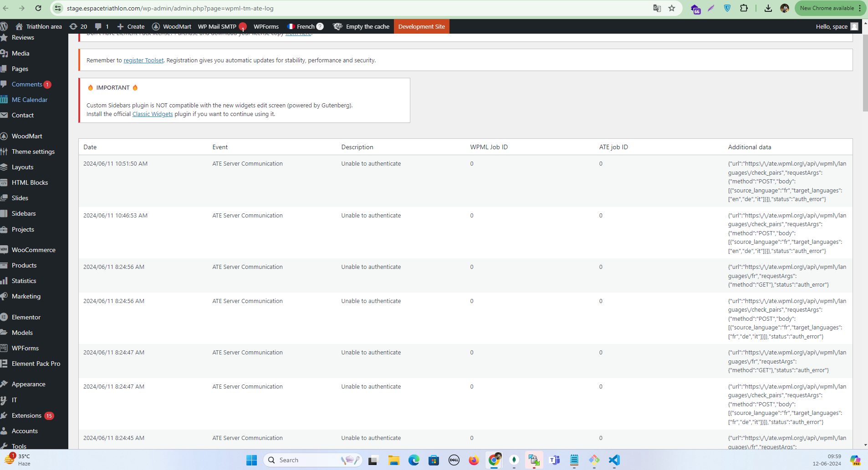Click Create in the admin bar

tap(131, 26)
